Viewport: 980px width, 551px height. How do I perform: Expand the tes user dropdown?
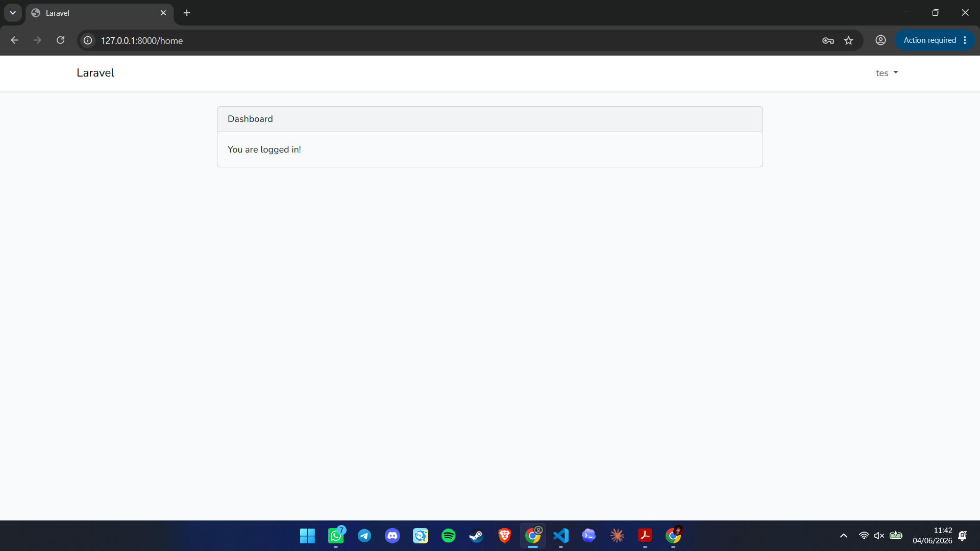pyautogui.click(x=887, y=73)
